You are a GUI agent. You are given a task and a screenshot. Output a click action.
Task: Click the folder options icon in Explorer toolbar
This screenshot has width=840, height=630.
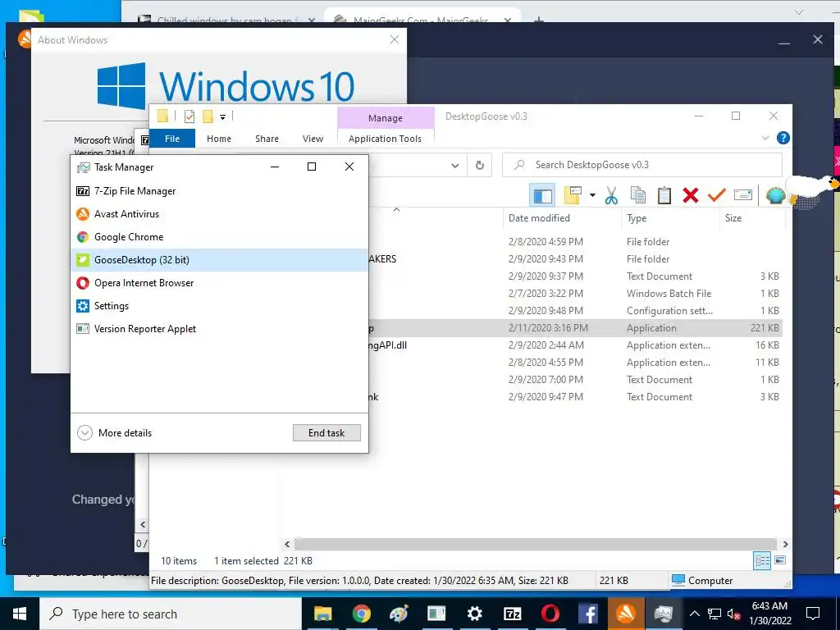(572, 195)
